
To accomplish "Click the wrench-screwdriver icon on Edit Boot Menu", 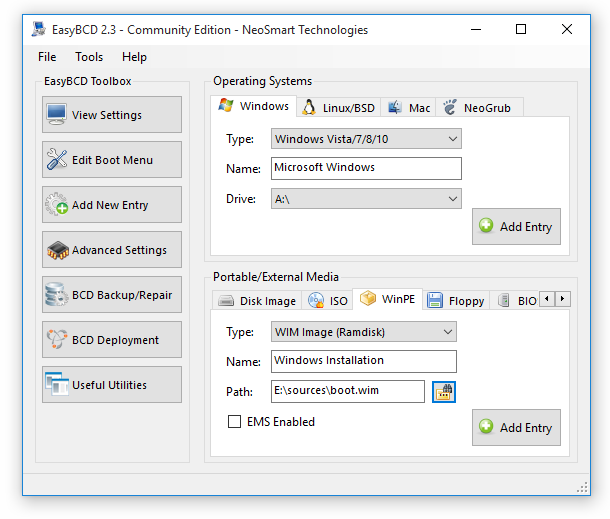I will coord(57,160).
